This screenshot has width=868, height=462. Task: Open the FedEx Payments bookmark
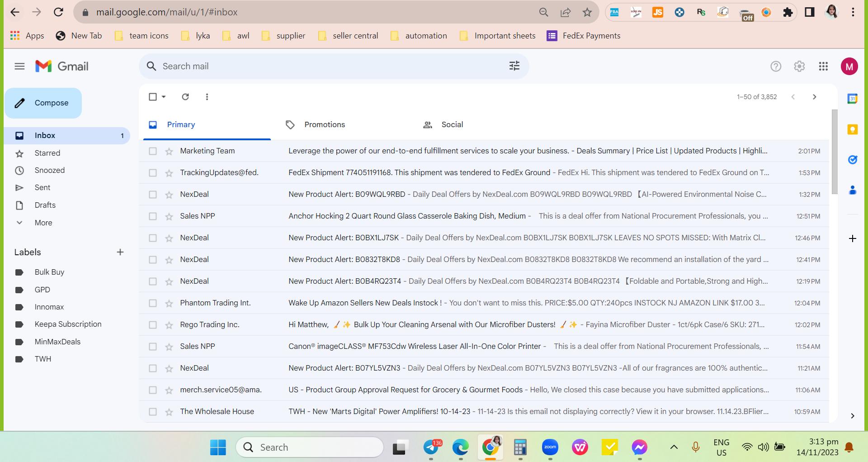coord(584,36)
